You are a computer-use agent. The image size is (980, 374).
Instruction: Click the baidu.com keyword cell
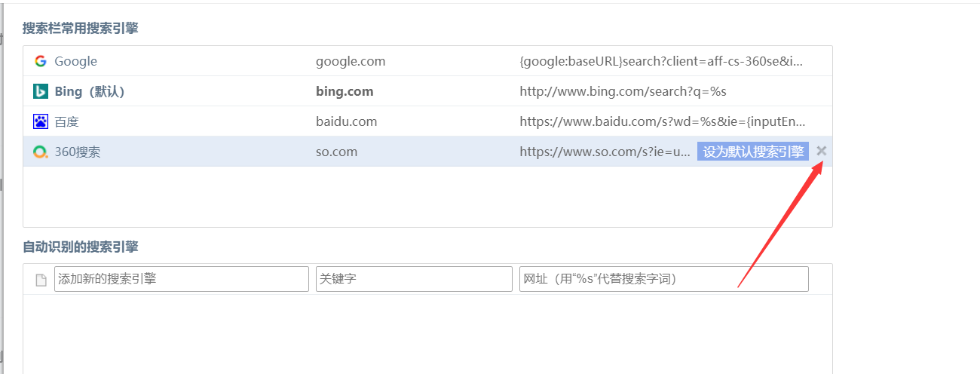point(346,121)
